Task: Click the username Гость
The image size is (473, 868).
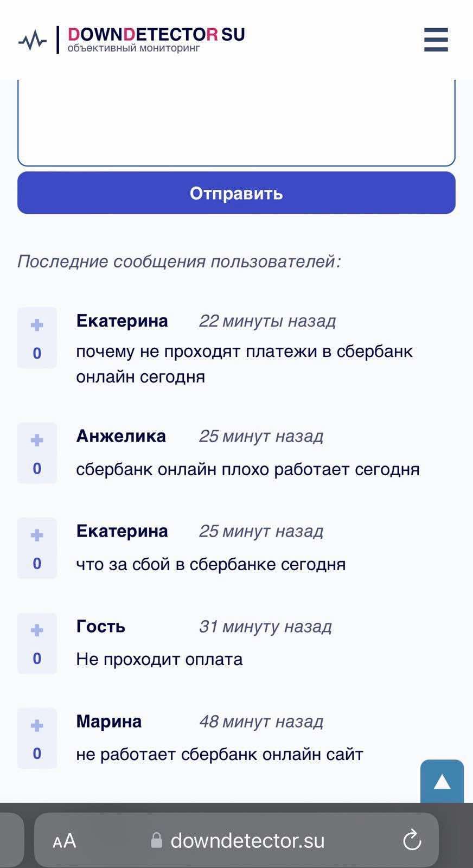Action: (x=101, y=626)
